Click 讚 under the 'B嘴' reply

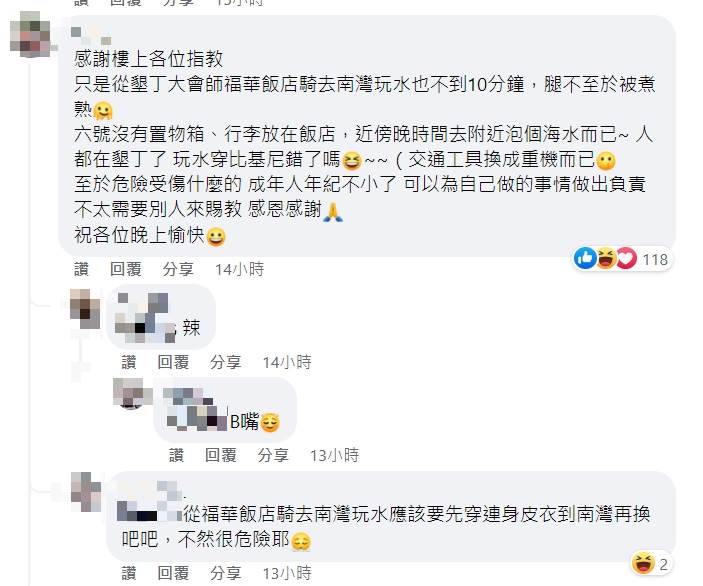176,456
